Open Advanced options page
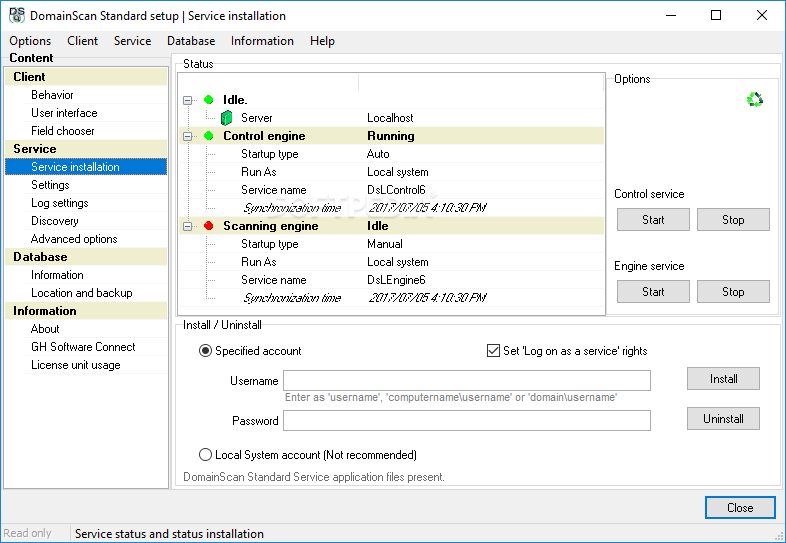Screen dimensions: 786x543 [74, 239]
